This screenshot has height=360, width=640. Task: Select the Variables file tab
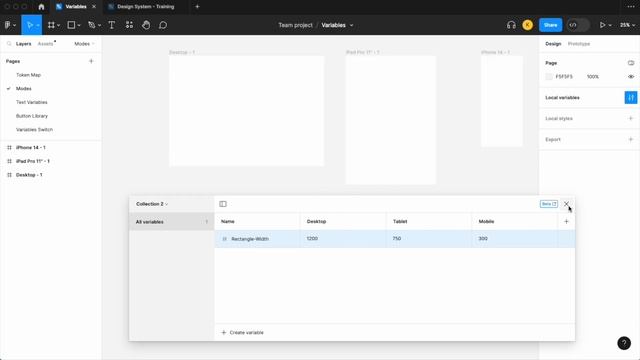[76, 7]
